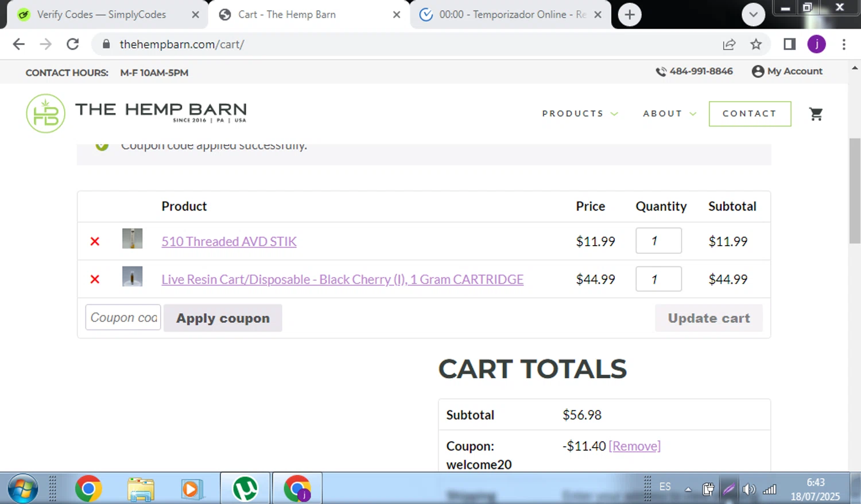
Task: Click the Subtotal value $56.98
Action: [x=582, y=415]
